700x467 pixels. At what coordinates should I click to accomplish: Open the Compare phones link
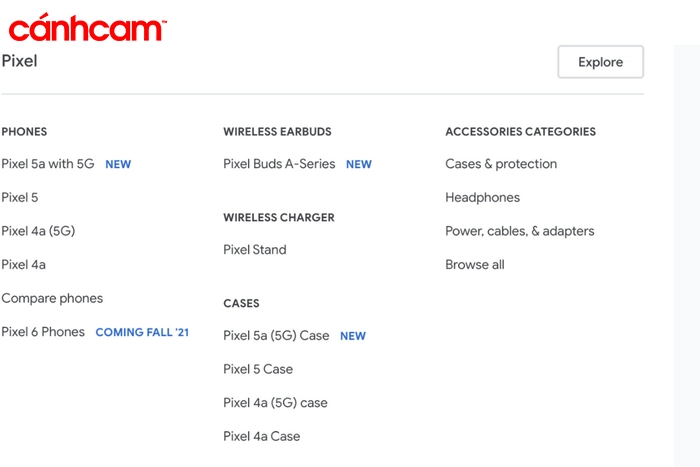52,298
